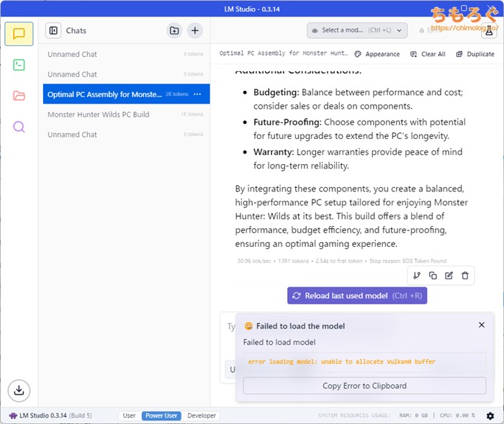Open the Chat view in the sidebar

point(19,34)
